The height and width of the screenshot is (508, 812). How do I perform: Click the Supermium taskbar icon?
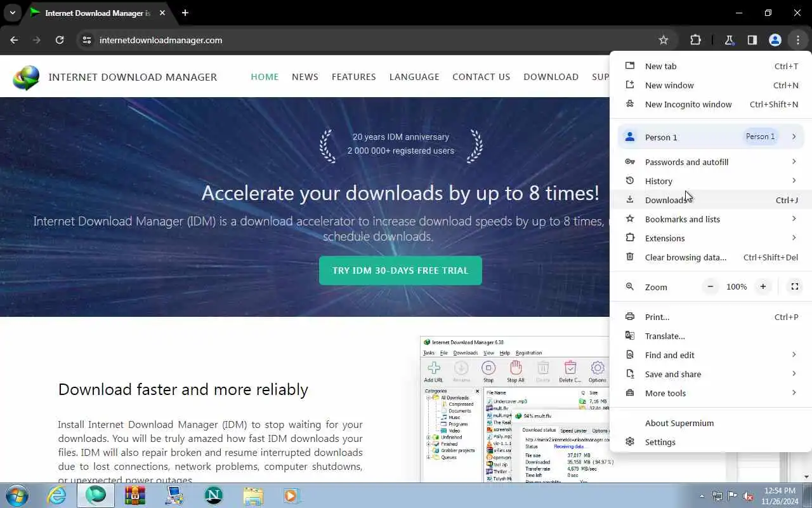[x=96, y=495]
